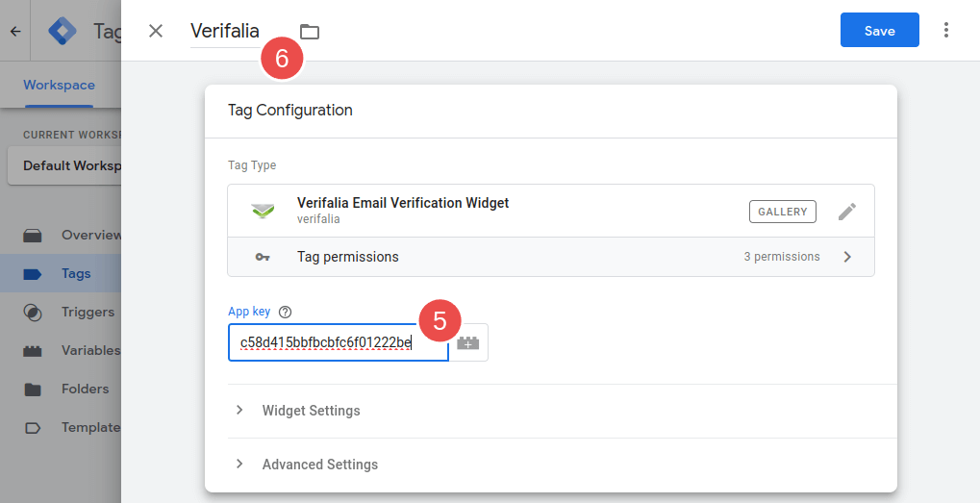The image size is (980, 503).
Task: Switch to the Workspace tab
Action: [60, 85]
